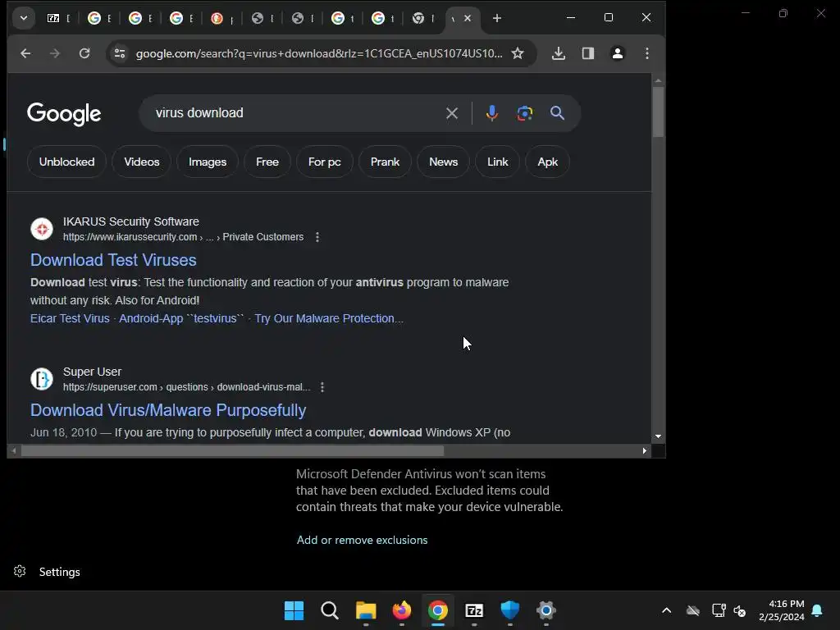This screenshot has width=840, height=630.
Task: Open Settings in Windows Security sidebar
Action: pos(59,572)
